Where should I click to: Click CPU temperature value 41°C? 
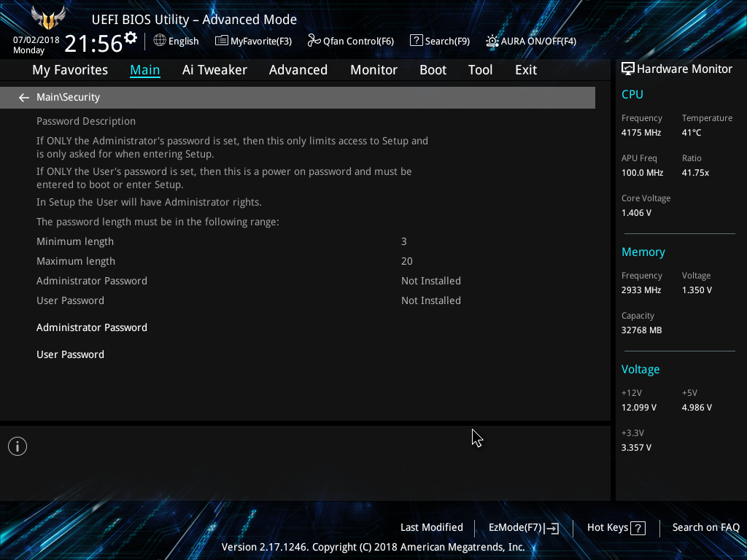692,133
